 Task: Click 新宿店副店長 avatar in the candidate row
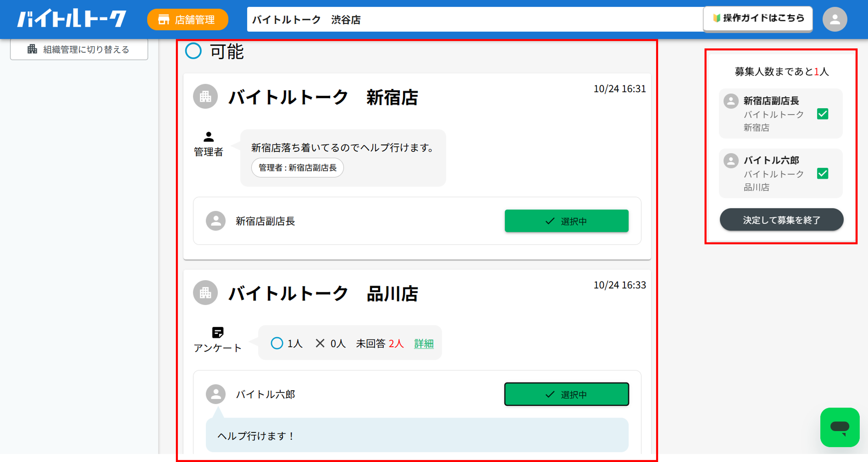216,221
